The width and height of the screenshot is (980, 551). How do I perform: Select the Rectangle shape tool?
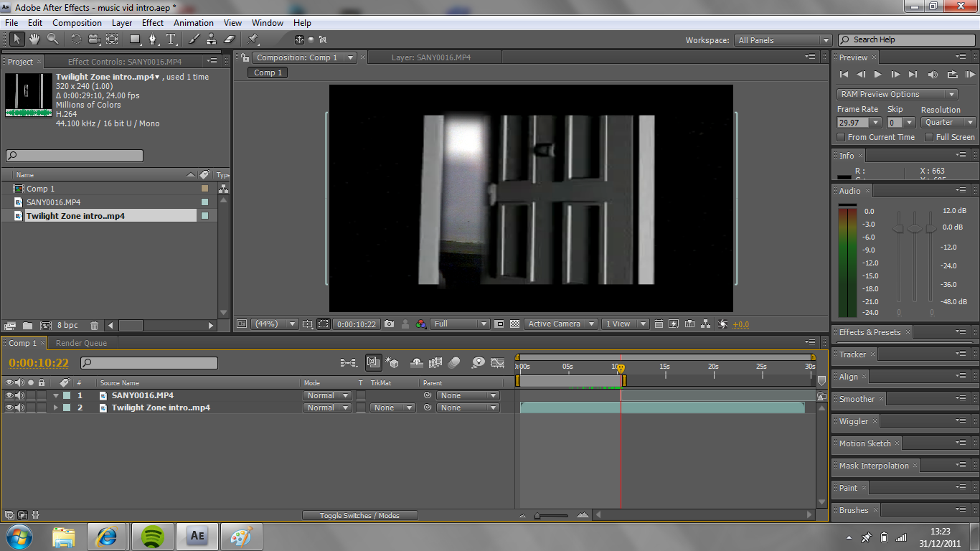tap(135, 39)
